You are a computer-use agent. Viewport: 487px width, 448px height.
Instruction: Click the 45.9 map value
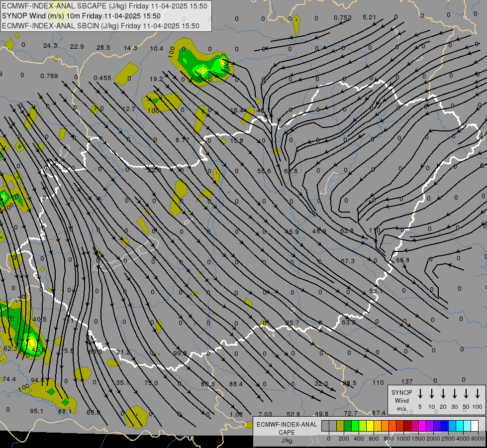click(292, 231)
